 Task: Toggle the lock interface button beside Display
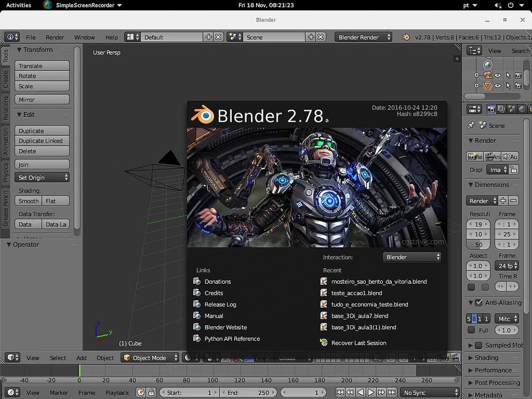514,170
